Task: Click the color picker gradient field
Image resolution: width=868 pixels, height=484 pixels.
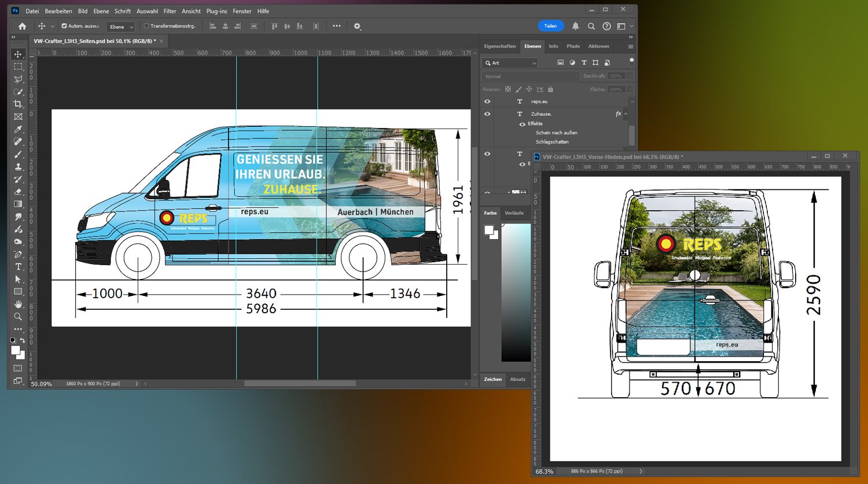Action: click(516, 292)
